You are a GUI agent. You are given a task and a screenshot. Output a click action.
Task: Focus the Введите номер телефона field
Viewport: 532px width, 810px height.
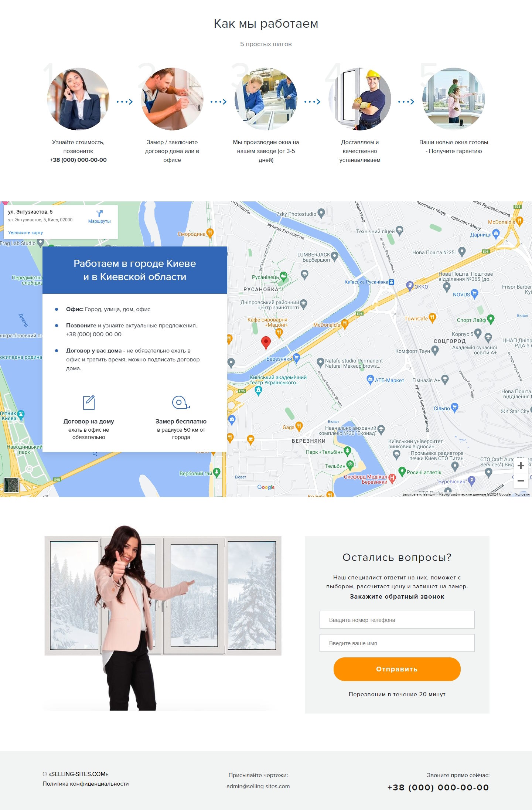[397, 620]
